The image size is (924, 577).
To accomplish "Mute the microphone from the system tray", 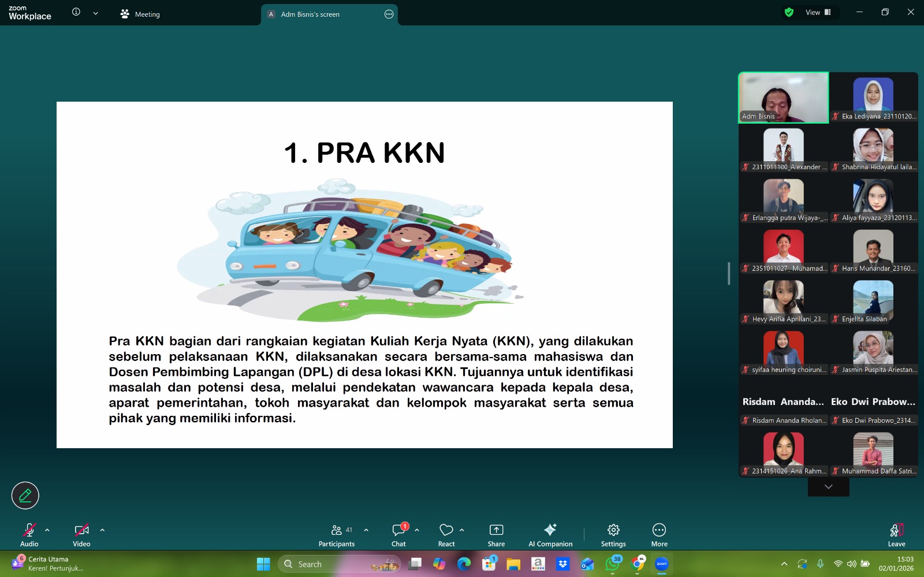I will (820, 564).
